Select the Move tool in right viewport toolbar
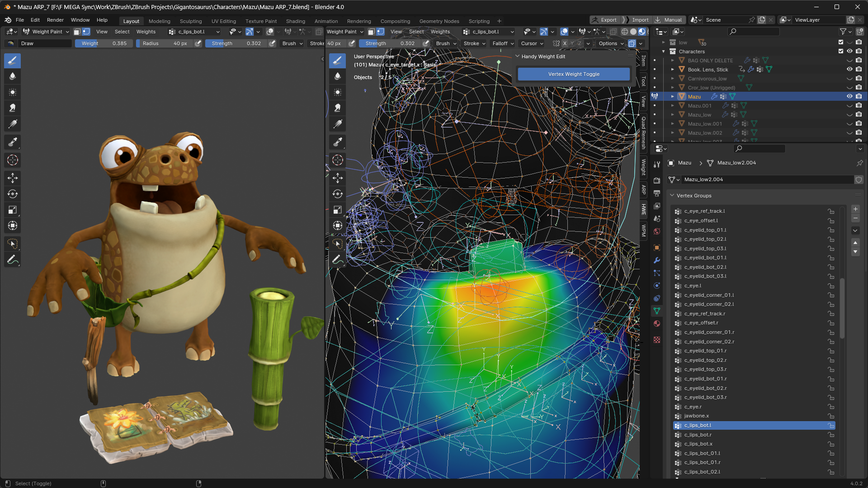This screenshot has width=868, height=488. (x=338, y=178)
